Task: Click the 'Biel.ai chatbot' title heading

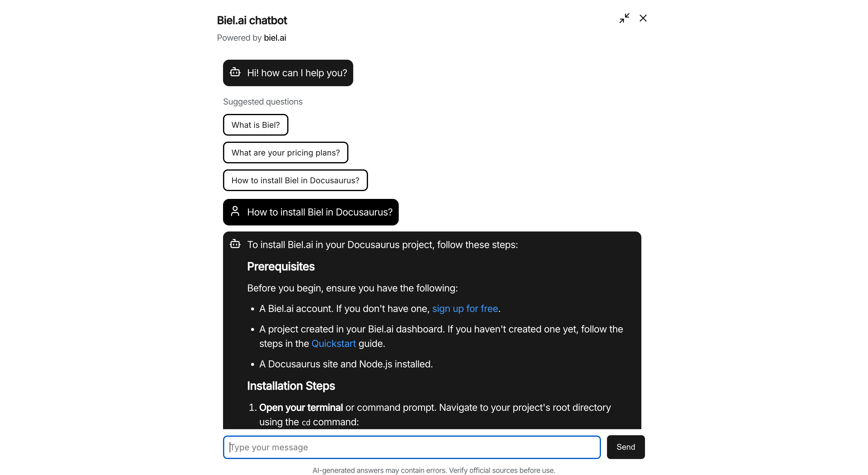Action: click(x=252, y=20)
